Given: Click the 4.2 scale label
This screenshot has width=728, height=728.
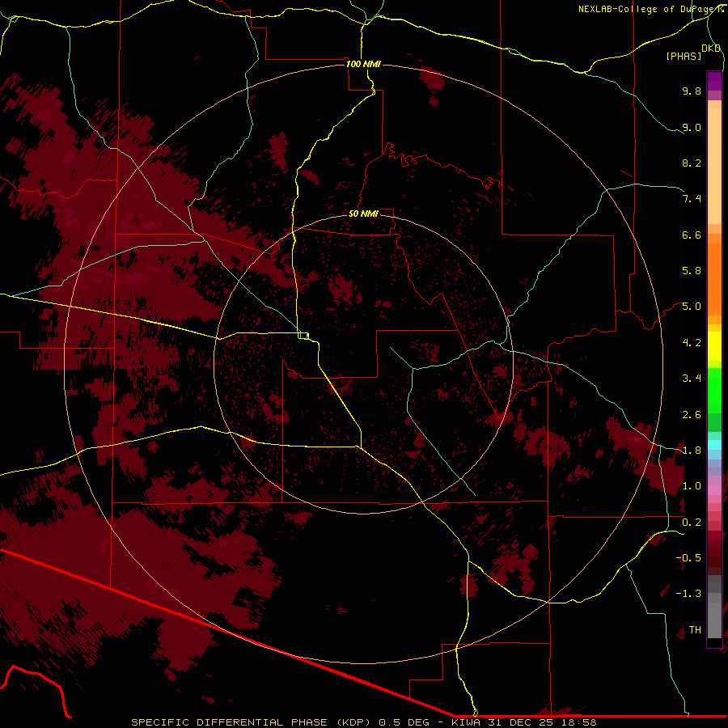Looking at the screenshot, I should coord(692,343).
